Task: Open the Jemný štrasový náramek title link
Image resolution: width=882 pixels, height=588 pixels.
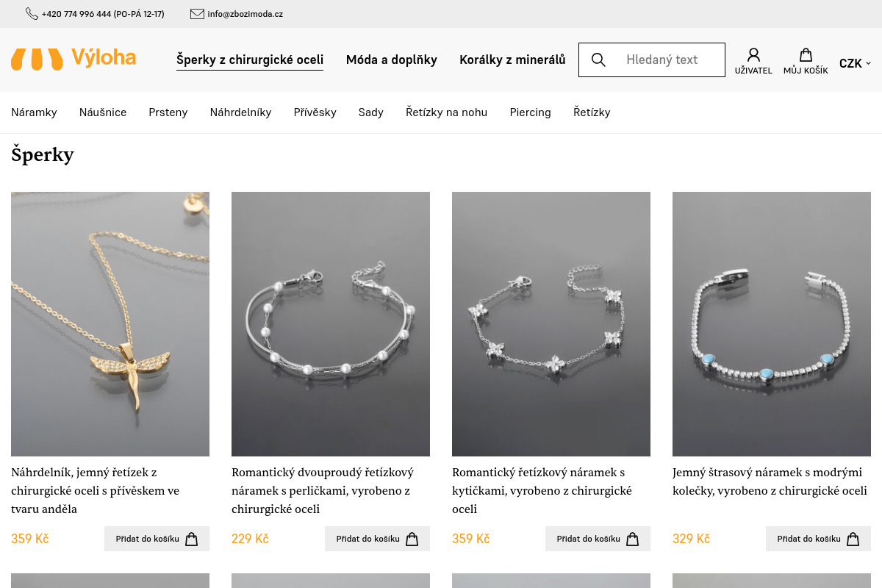Action: 770,481
